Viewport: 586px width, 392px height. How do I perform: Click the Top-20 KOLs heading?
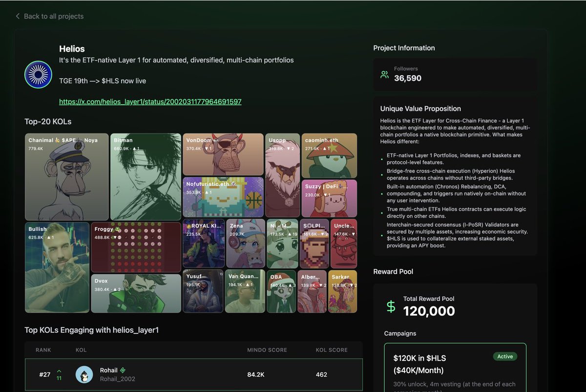48,122
